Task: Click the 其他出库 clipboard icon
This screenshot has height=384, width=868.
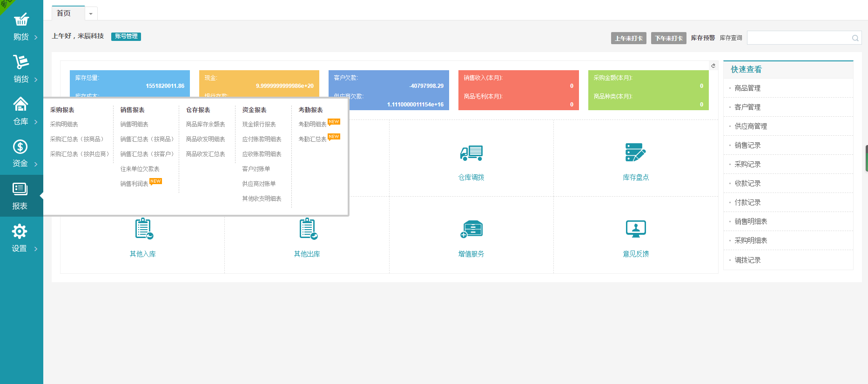Action: [x=307, y=229]
